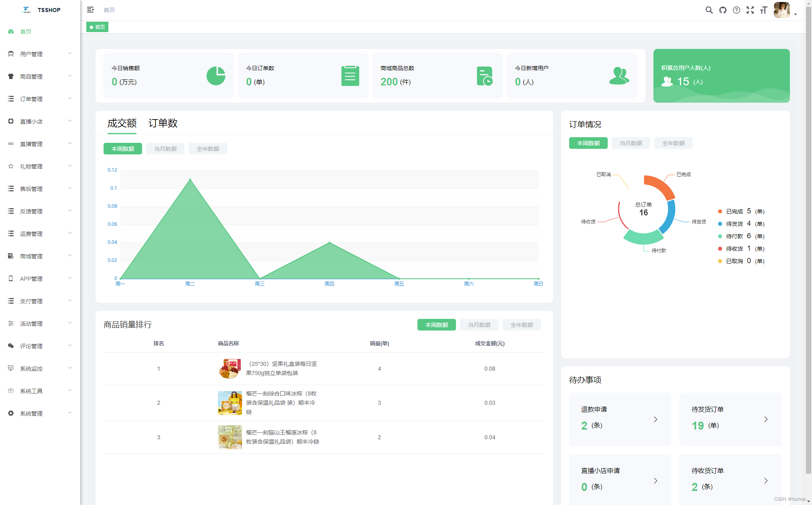Click the 已完成 orange legend dot
This screenshot has height=505, width=812.
point(720,211)
